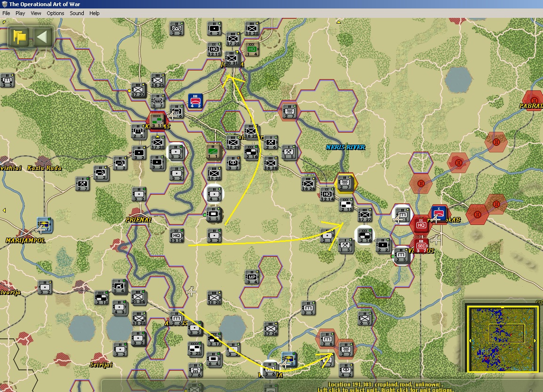
Task: Select the green HQ unit labeled 1 4
Action: (x=252, y=49)
